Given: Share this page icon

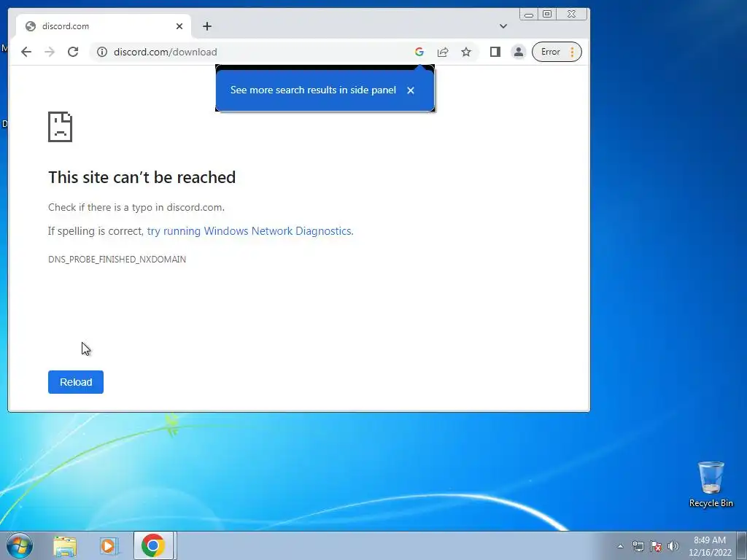Looking at the screenshot, I should 443,52.
